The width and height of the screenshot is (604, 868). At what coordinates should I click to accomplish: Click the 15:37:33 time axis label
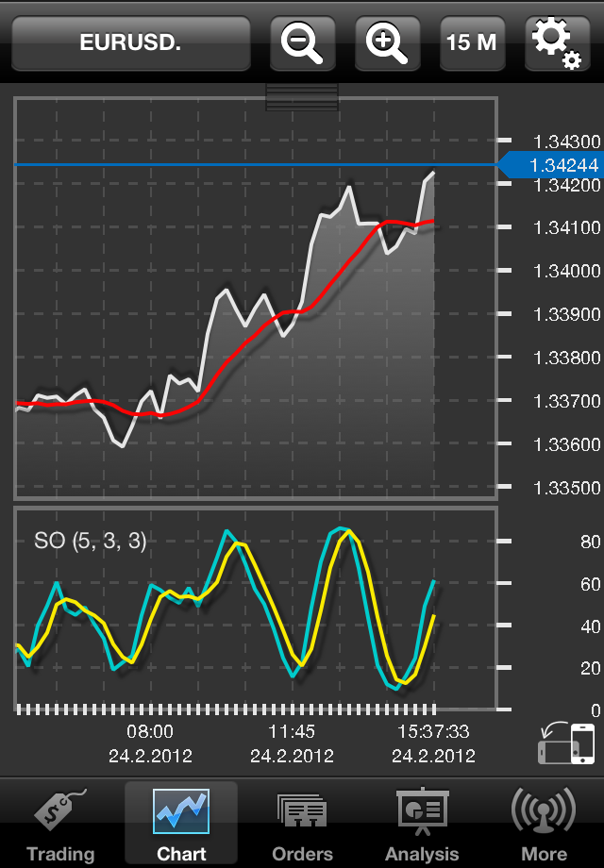pos(433,732)
